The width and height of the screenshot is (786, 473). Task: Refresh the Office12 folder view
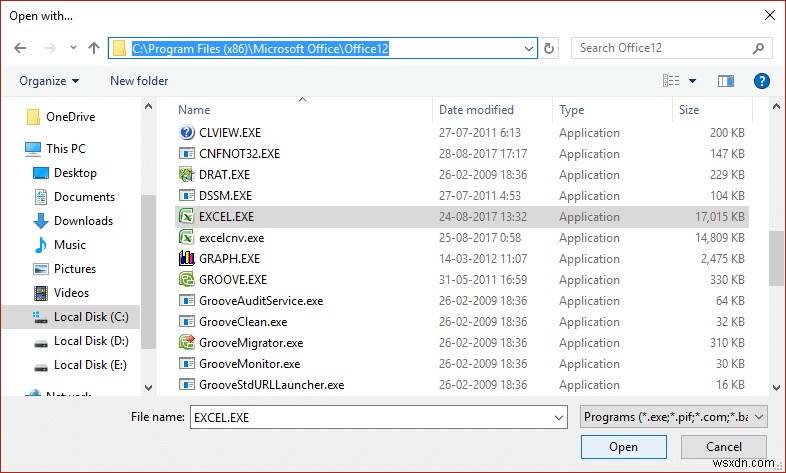[549, 48]
